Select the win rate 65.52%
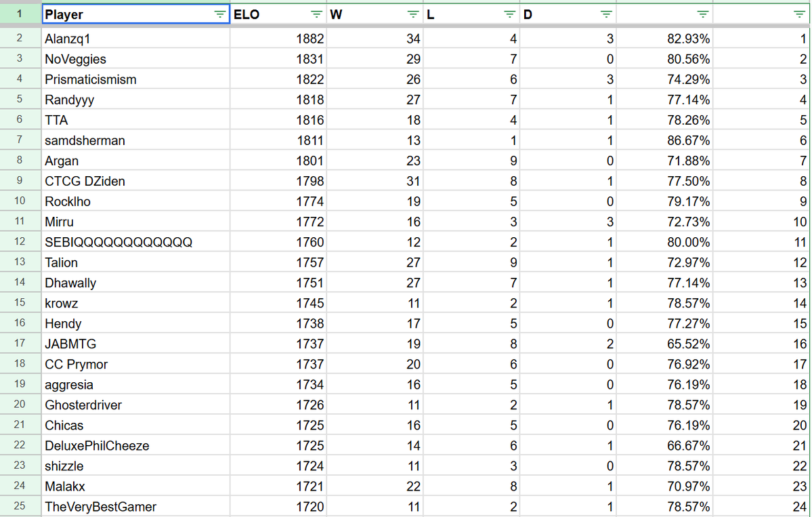 pos(664,344)
